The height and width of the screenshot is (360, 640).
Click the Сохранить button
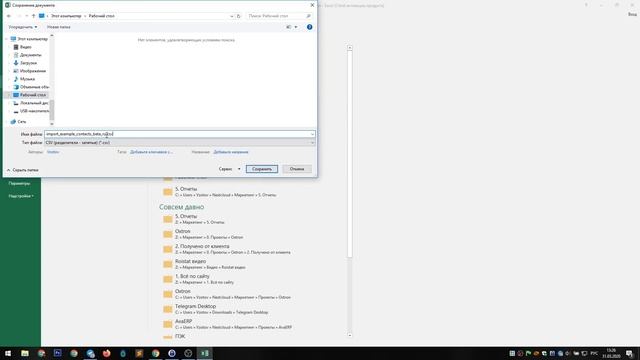(x=262, y=169)
